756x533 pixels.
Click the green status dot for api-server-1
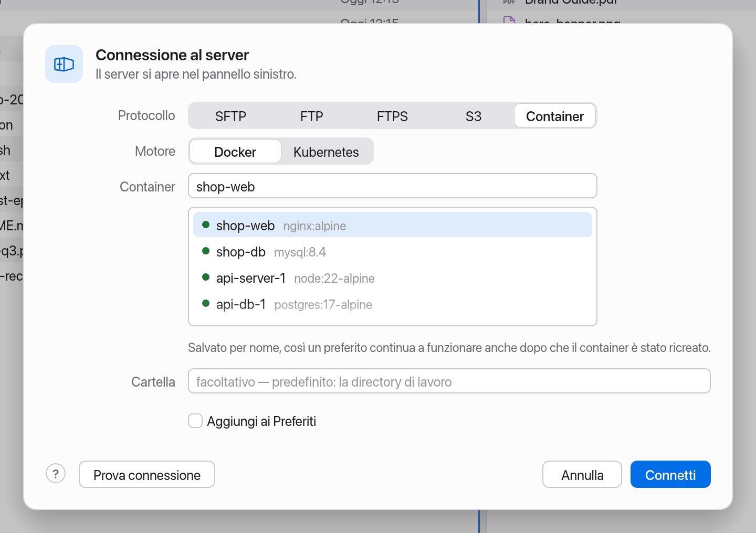tap(206, 277)
